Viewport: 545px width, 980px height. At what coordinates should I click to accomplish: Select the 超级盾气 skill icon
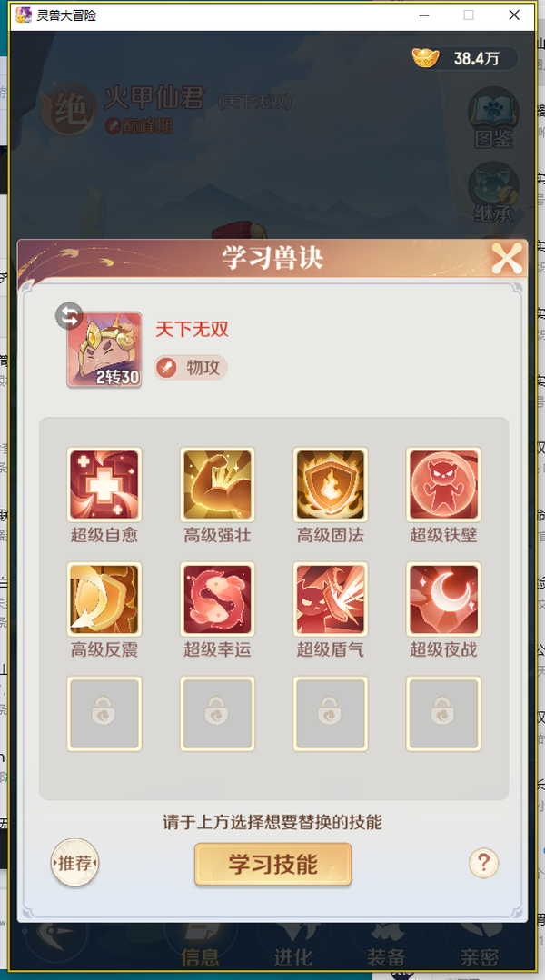(331, 599)
